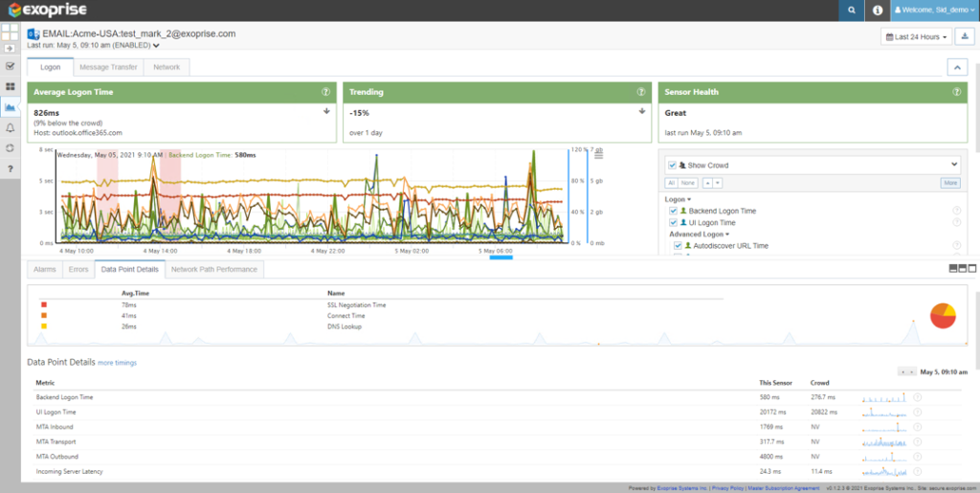Open the Errors tab
The image size is (980, 493).
click(x=78, y=269)
